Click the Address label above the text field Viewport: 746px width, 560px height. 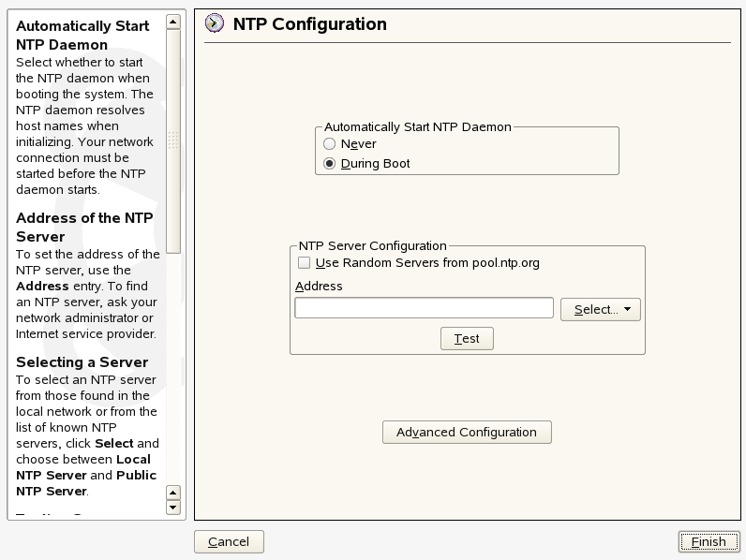[x=319, y=286]
